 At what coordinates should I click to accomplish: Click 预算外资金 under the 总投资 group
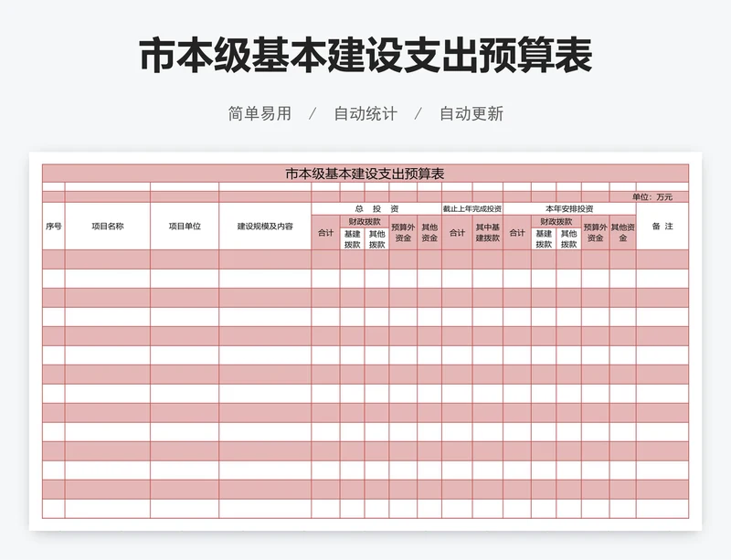(x=403, y=233)
